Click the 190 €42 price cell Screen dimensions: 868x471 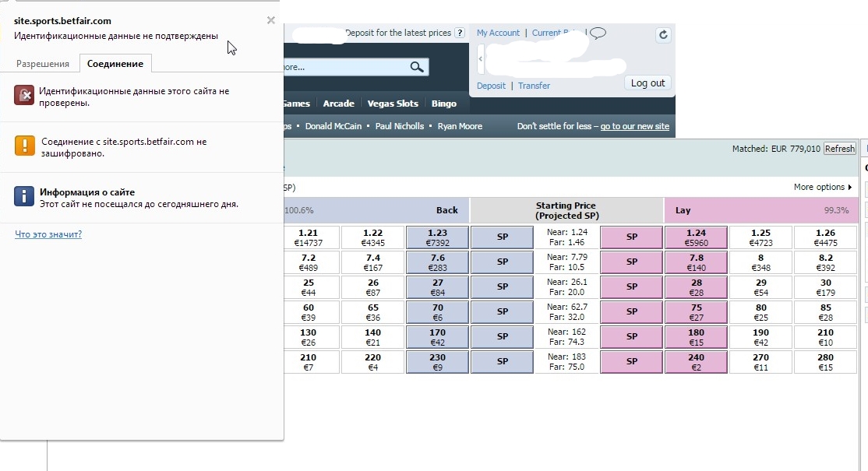point(760,336)
